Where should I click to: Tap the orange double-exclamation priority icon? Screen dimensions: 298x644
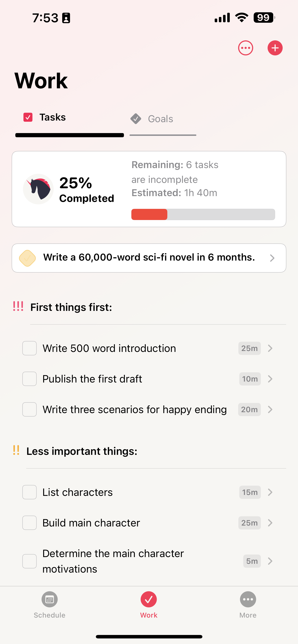point(16,450)
